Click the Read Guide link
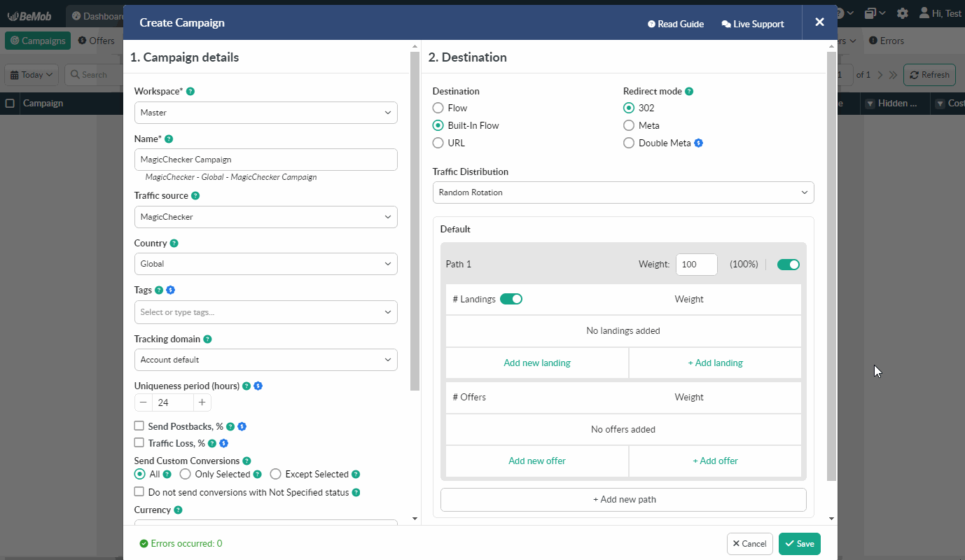Image resolution: width=965 pixels, height=560 pixels. [x=676, y=24]
